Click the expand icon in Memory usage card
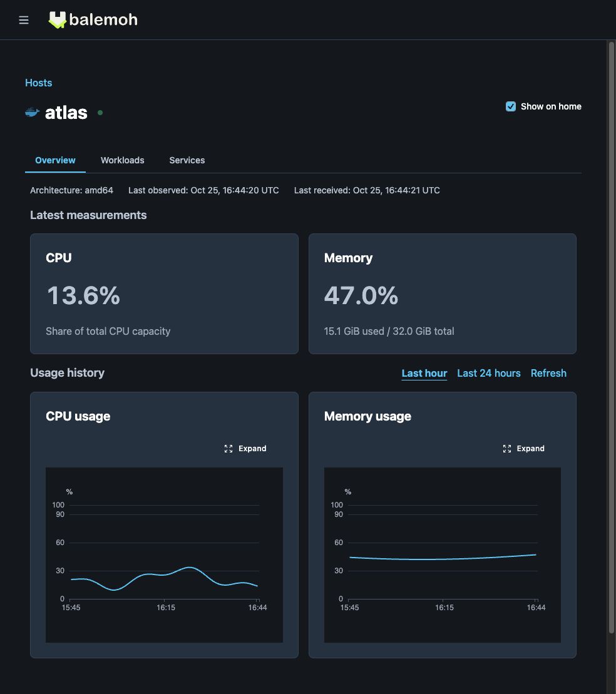The image size is (616, 694). 507,448
